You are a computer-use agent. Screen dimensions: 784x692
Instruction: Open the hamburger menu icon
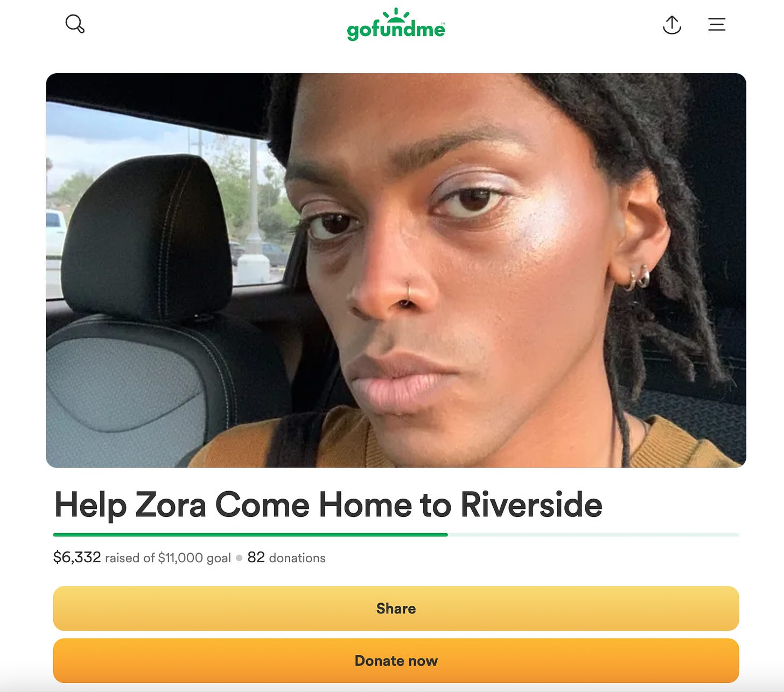717,24
